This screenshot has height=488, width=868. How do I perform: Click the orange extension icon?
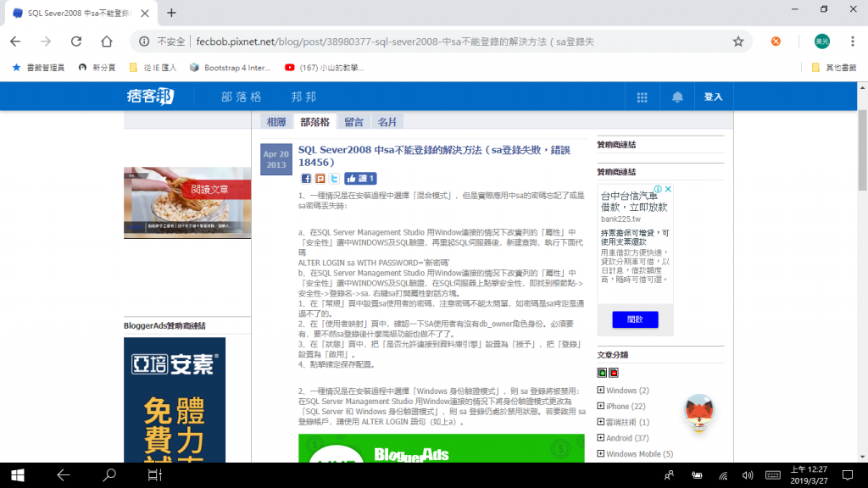776,42
